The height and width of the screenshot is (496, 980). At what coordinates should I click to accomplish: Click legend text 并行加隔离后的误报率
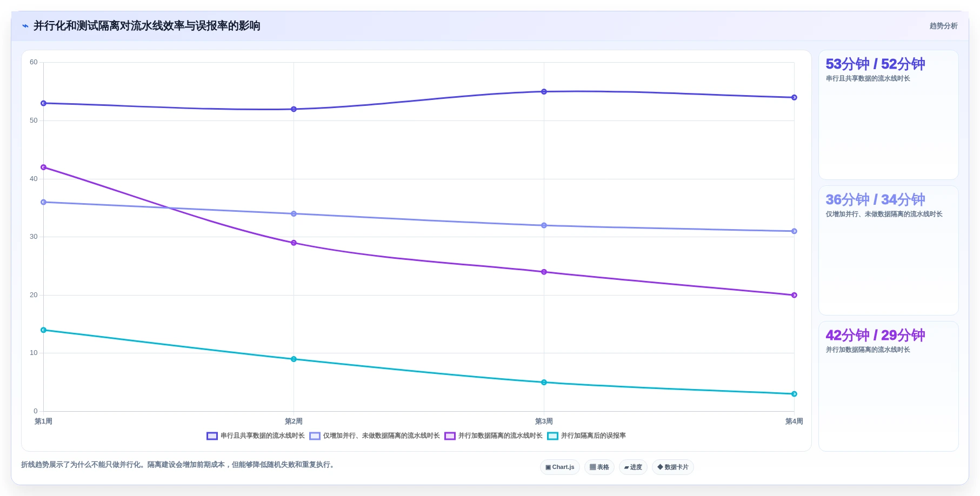[x=594, y=435]
